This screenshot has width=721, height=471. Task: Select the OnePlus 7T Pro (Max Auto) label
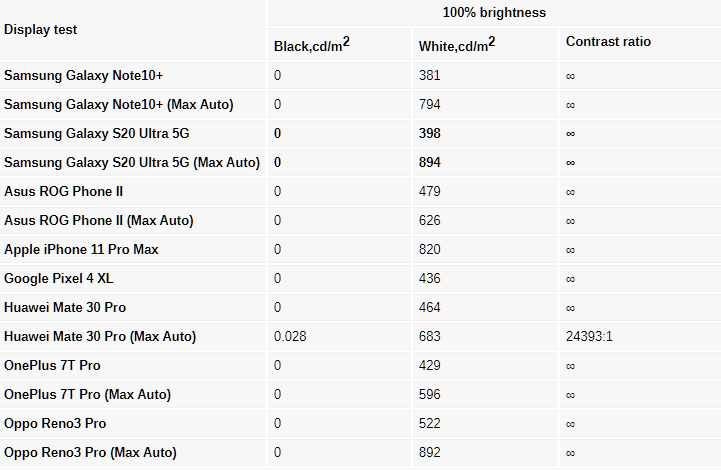(x=87, y=394)
